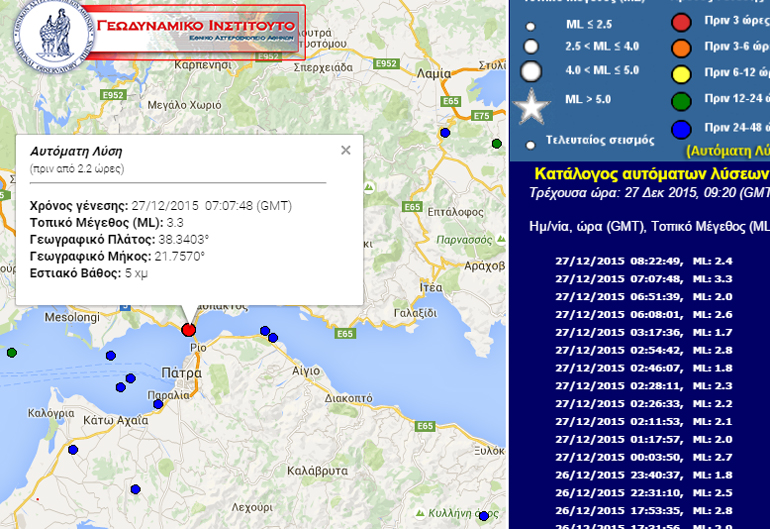The image size is (770, 529).
Task: Click the yellow Πριν 6-12 legend circle
Action: point(681,73)
